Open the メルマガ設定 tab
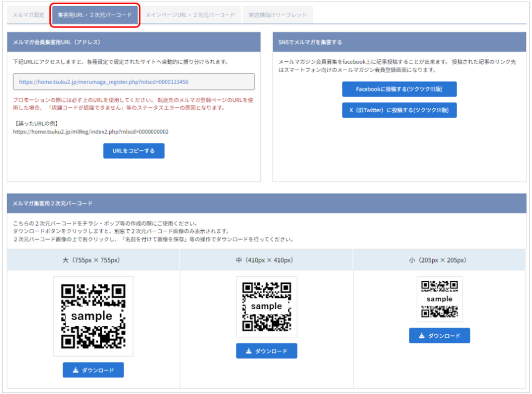 [x=29, y=15]
